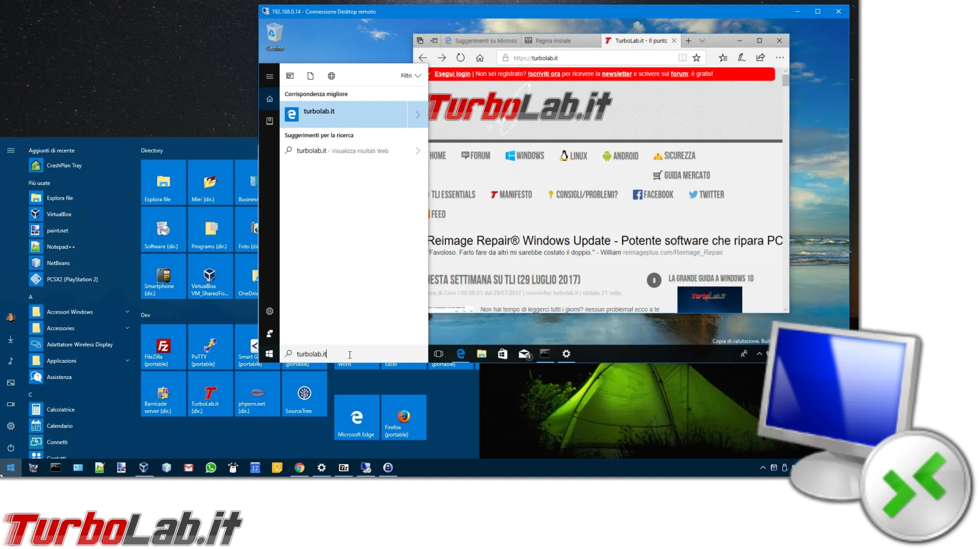This screenshot has width=980, height=549.
Task: Open Cortana notebook icon in sidebar
Action: (269, 121)
